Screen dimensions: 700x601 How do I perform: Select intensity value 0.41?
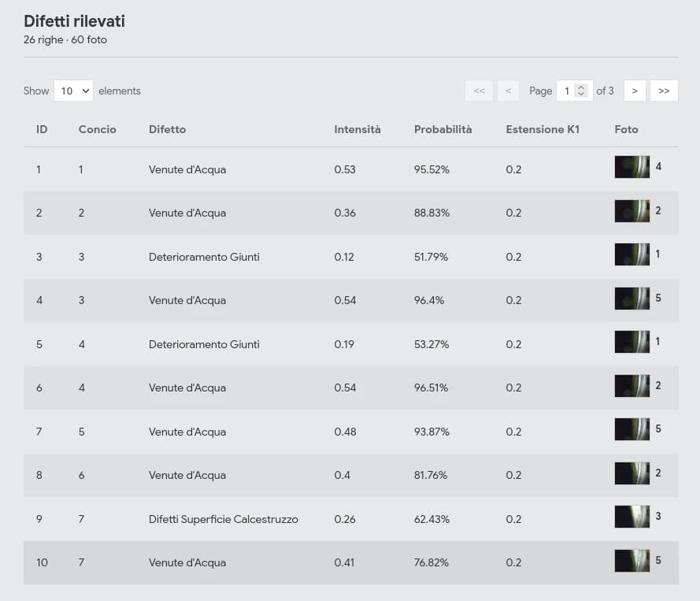344,562
